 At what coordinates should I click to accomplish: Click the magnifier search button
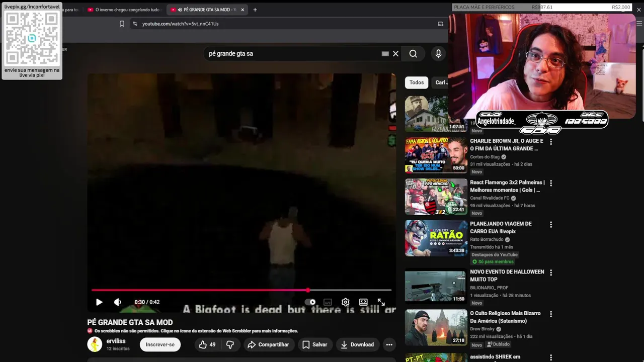[x=413, y=54]
